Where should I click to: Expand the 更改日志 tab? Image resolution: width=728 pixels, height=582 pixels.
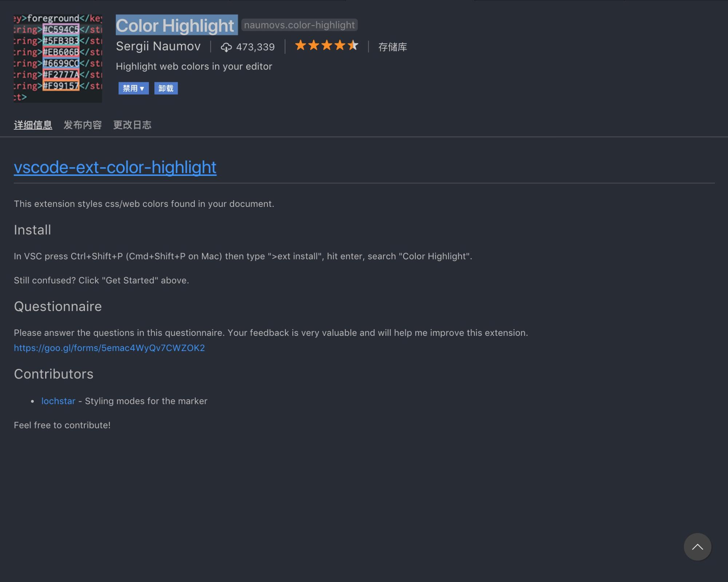click(132, 124)
